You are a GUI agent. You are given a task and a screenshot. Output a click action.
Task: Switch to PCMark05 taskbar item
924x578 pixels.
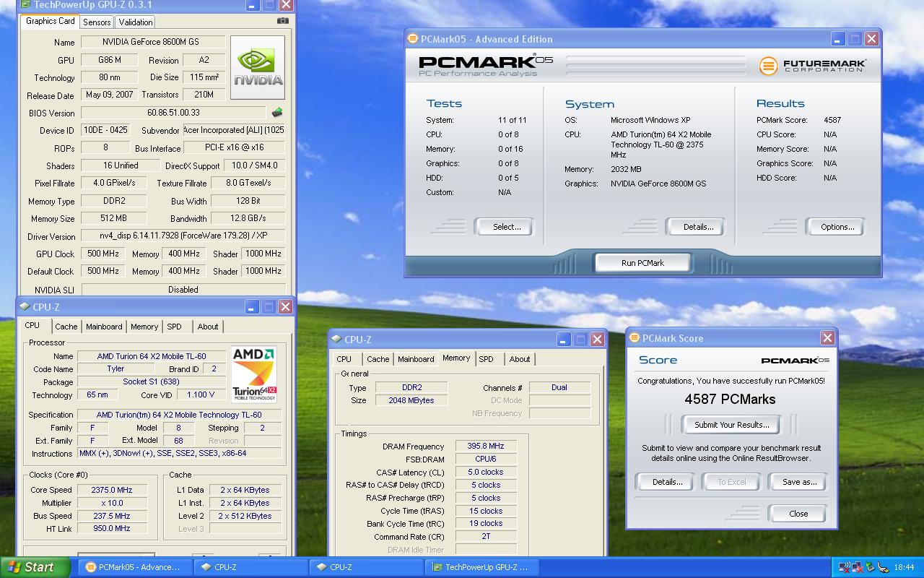tap(134, 567)
